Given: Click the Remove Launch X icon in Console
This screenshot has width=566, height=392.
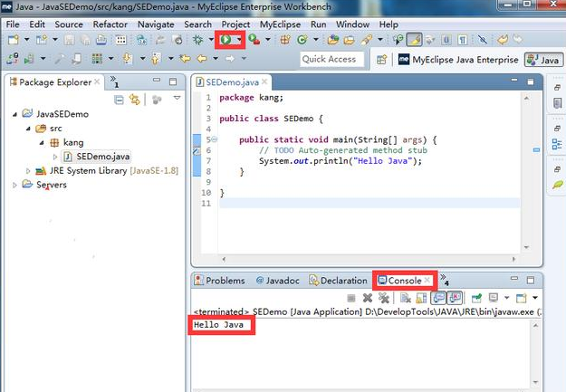Looking at the screenshot, I should point(368,298).
